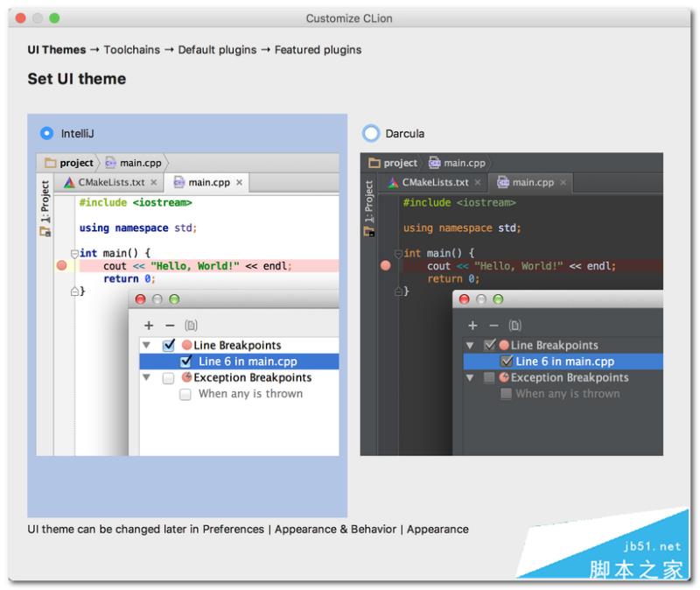Click group-by icon in Darcula preview dialog
Image resolution: width=700 pixels, height=590 pixels.
515,326
